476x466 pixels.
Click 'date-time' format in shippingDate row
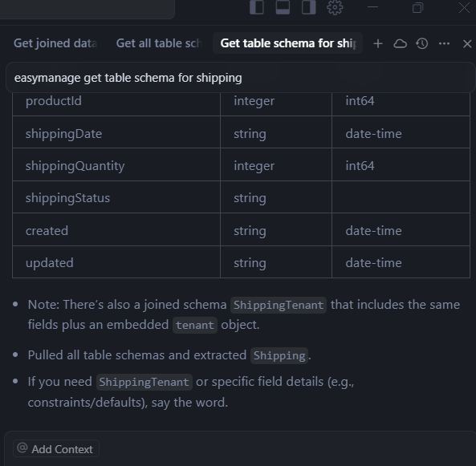click(373, 134)
